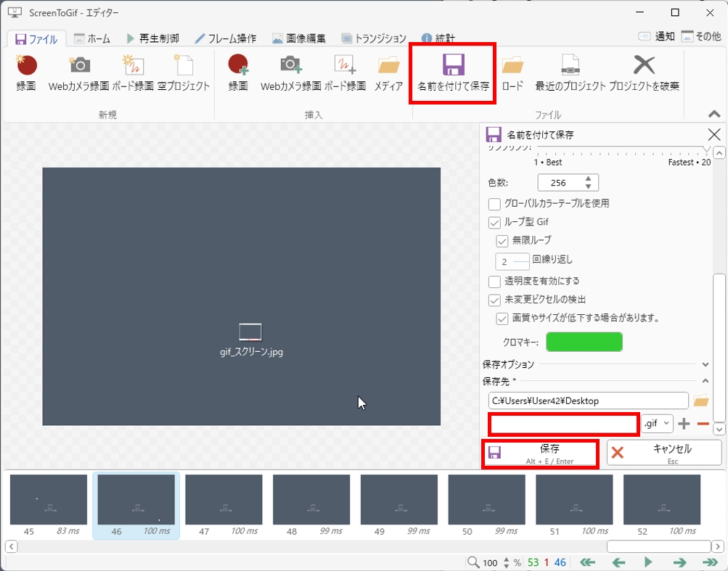Switch to the 画像編集 tab
Viewport: 728px width, 571px height.
pyautogui.click(x=299, y=38)
